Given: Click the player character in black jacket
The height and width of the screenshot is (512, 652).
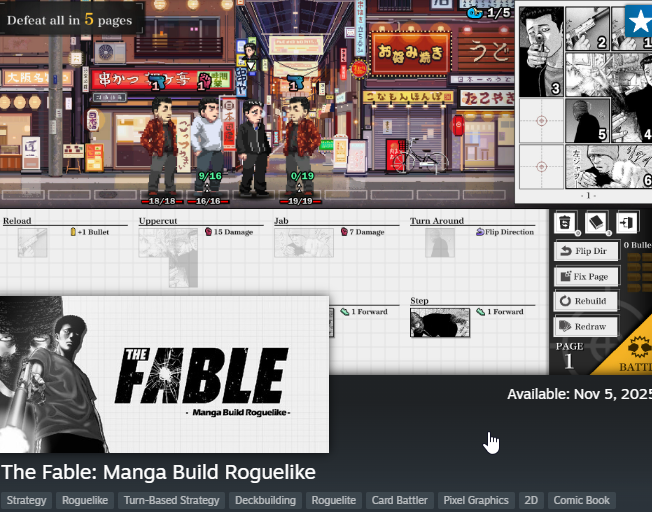Looking at the screenshot, I should click(x=253, y=148).
